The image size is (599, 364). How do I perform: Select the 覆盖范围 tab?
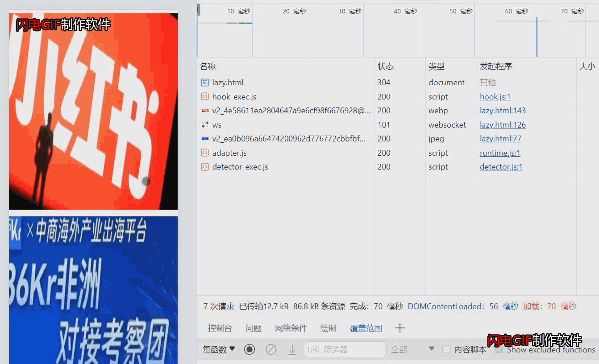[x=366, y=328]
